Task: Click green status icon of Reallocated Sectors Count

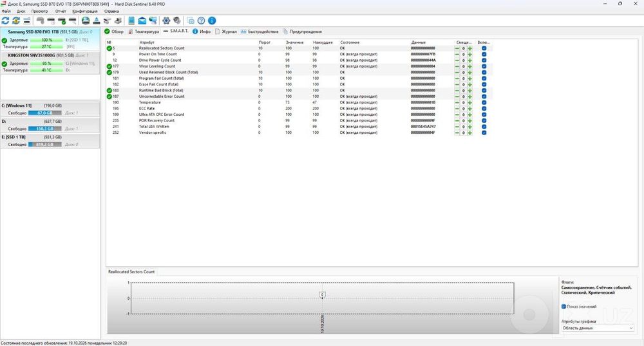Action: pyautogui.click(x=109, y=48)
